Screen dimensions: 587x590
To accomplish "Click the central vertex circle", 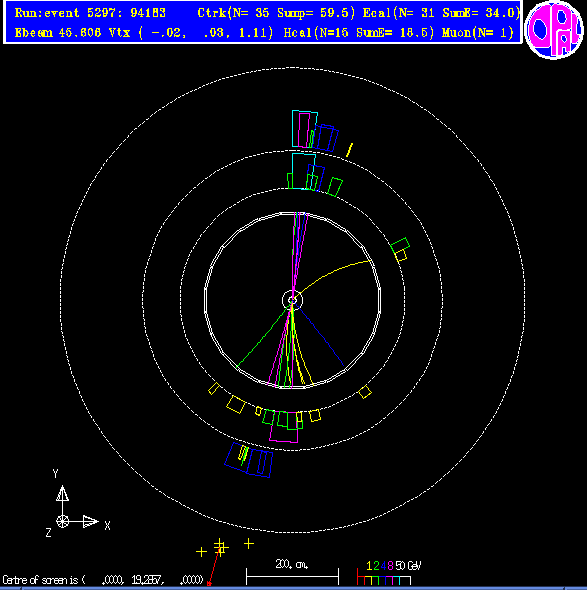I will [x=292, y=300].
